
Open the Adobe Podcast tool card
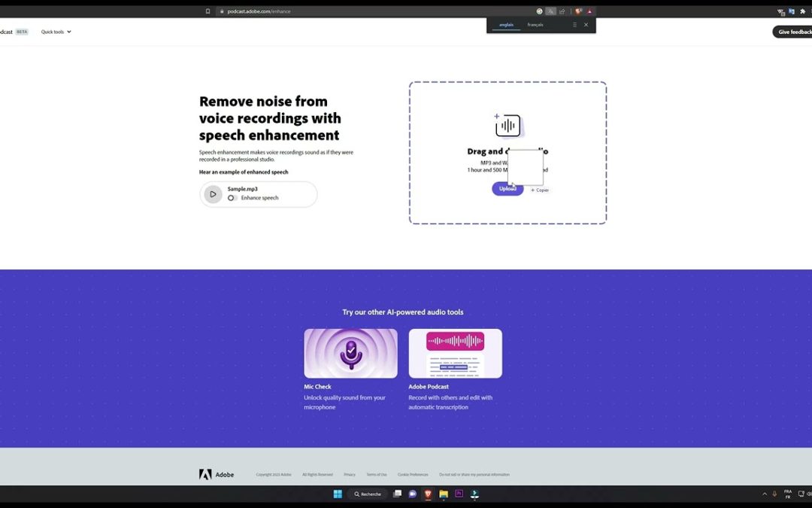[455, 354]
